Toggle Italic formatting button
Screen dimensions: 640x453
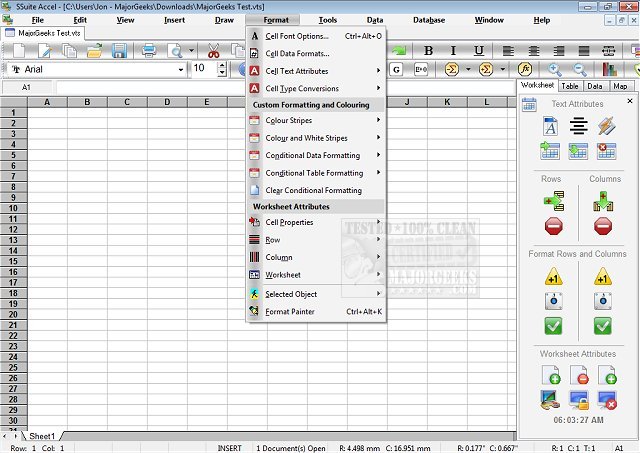453,51
